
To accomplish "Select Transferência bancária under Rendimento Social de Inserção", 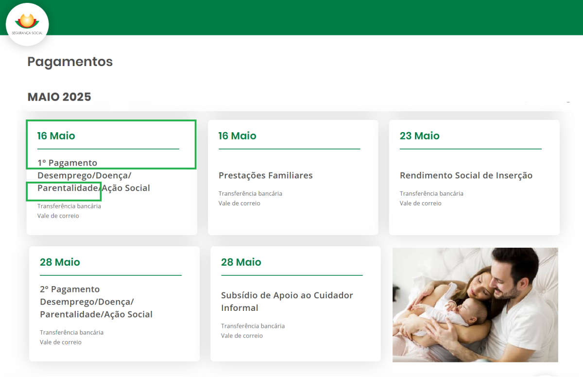I will click(x=431, y=193).
